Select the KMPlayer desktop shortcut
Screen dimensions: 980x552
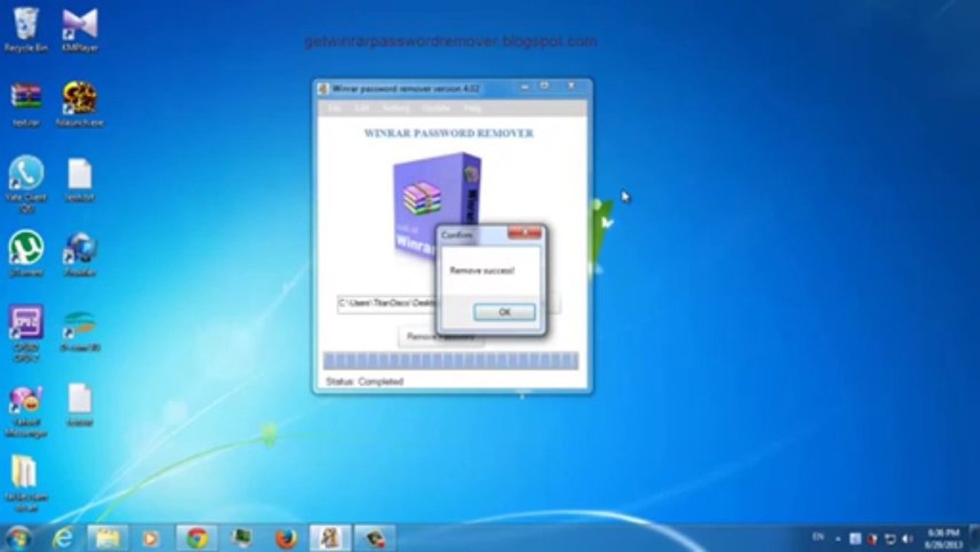[x=80, y=30]
